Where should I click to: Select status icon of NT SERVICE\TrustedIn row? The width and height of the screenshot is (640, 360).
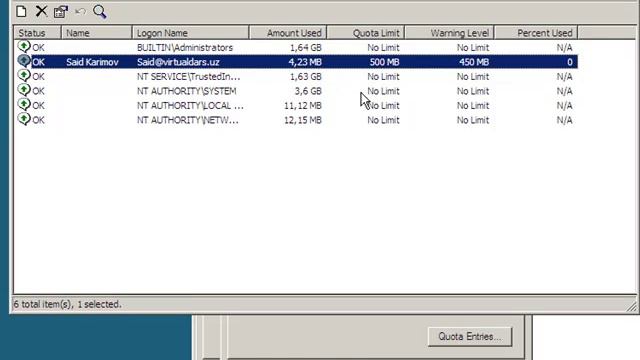[x=24, y=76]
